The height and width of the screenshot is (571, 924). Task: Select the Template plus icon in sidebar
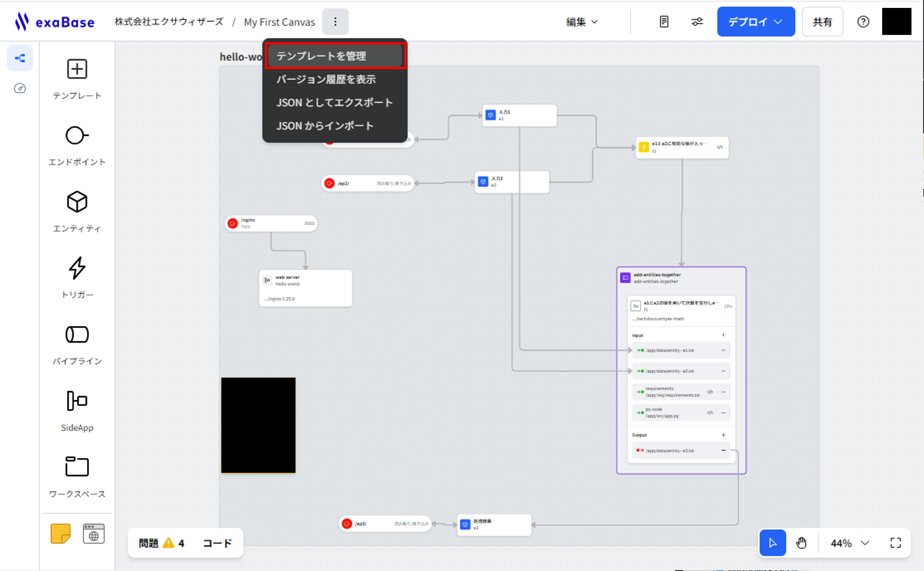[x=77, y=69]
